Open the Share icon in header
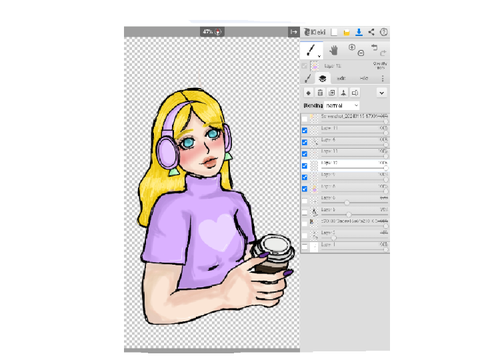The image size is (480, 360). click(x=371, y=32)
